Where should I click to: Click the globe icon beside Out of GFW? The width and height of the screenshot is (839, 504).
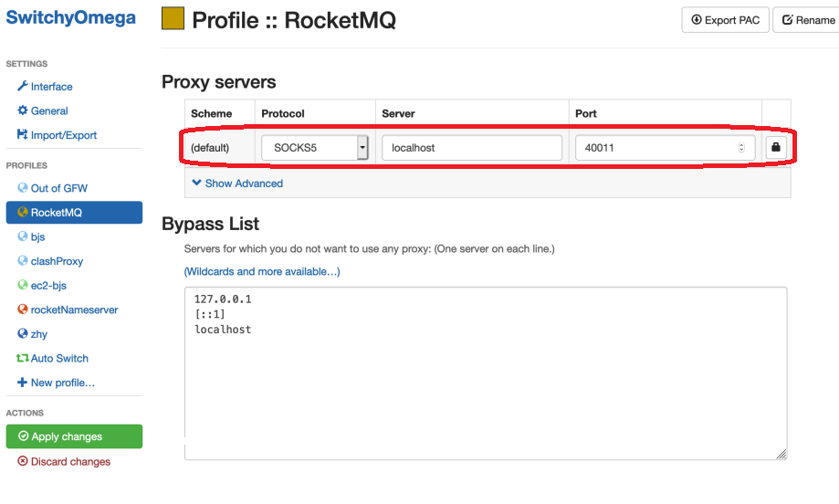(23, 187)
